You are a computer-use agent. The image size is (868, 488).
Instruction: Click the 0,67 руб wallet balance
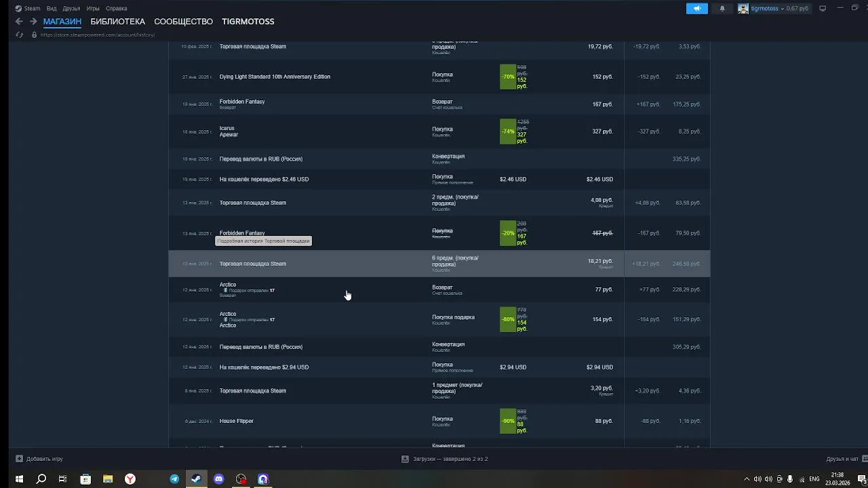coord(797,8)
